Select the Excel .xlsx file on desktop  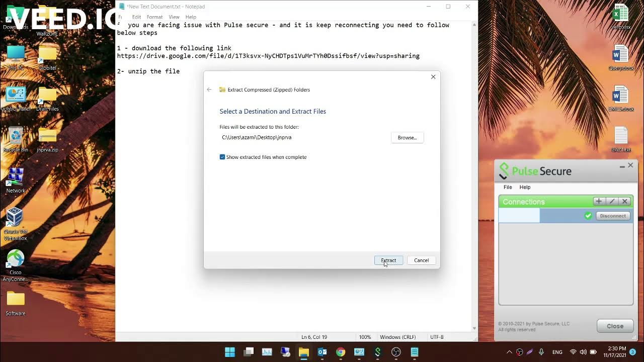coord(621,17)
